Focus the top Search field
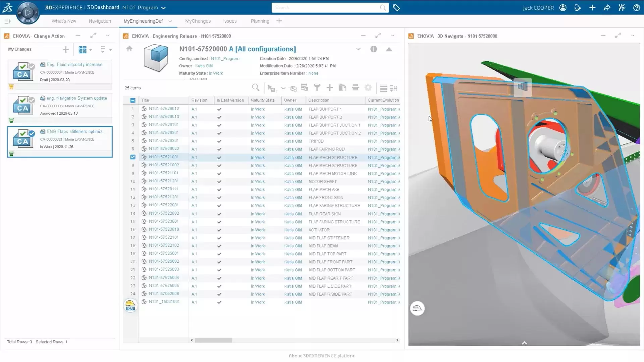Screen dimensions: 644x362 pyautogui.click(x=330, y=8)
